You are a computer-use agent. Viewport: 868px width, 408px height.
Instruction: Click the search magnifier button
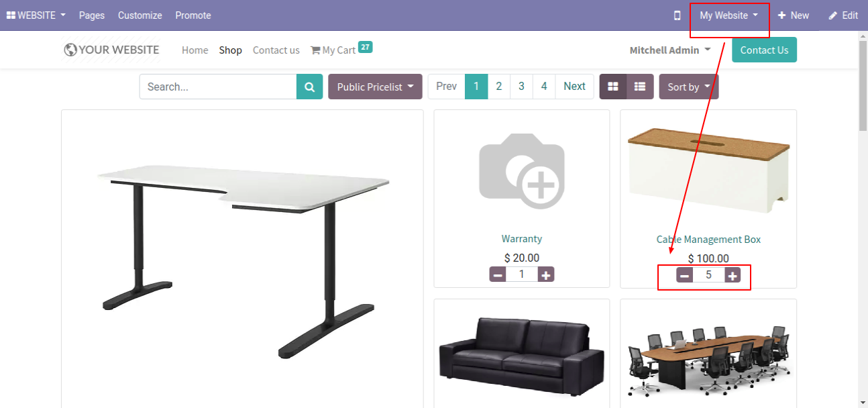pos(309,87)
